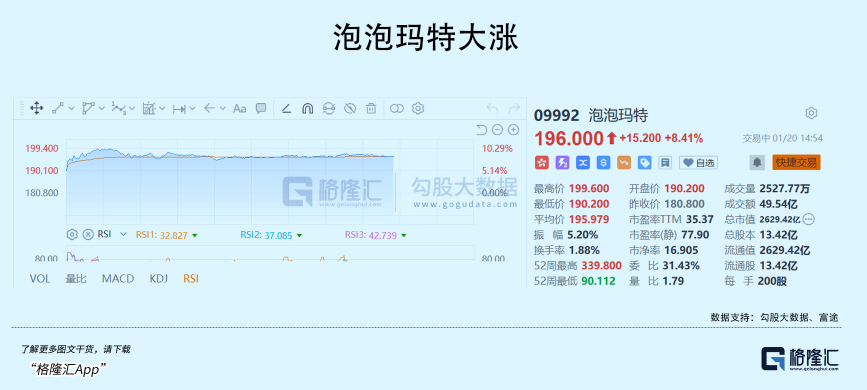Screen dimensions: 867x390
Task: Open drawing toolbar settings gear
Action: pyautogui.click(x=419, y=108)
